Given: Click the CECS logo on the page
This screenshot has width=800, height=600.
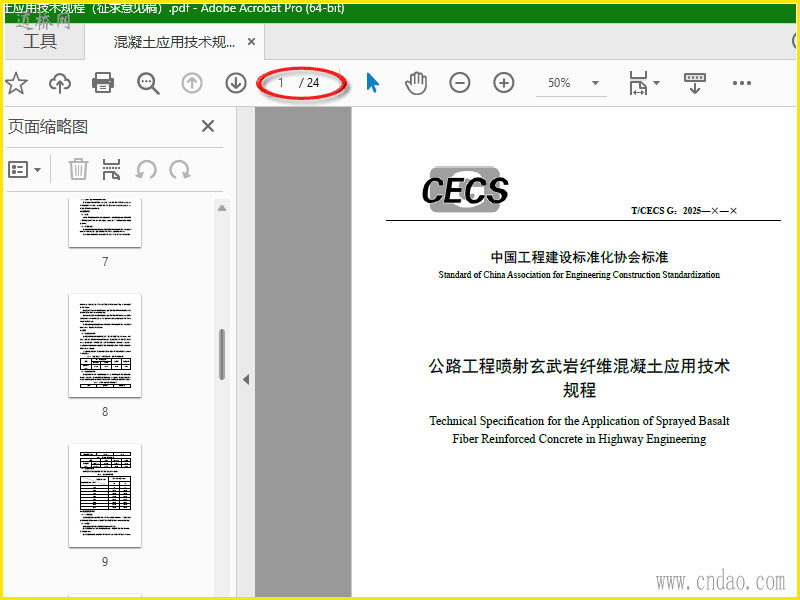Looking at the screenshot, I should [x=465, y=189].
